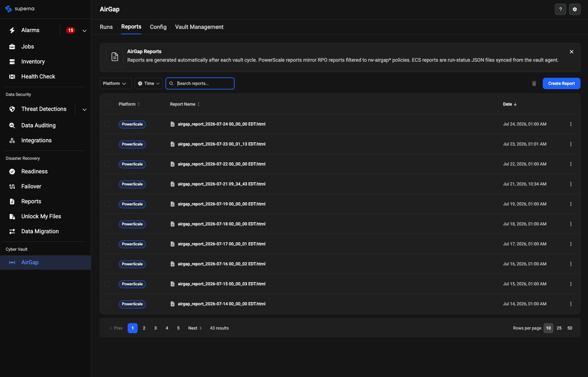
Task: Click the Integrations webhook icon
Action: 12,141
